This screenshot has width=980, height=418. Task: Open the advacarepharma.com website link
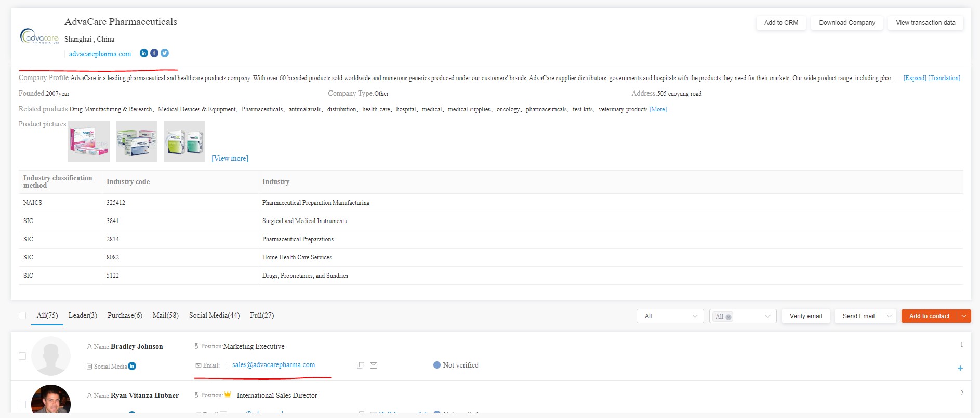[x=100, y=54]
